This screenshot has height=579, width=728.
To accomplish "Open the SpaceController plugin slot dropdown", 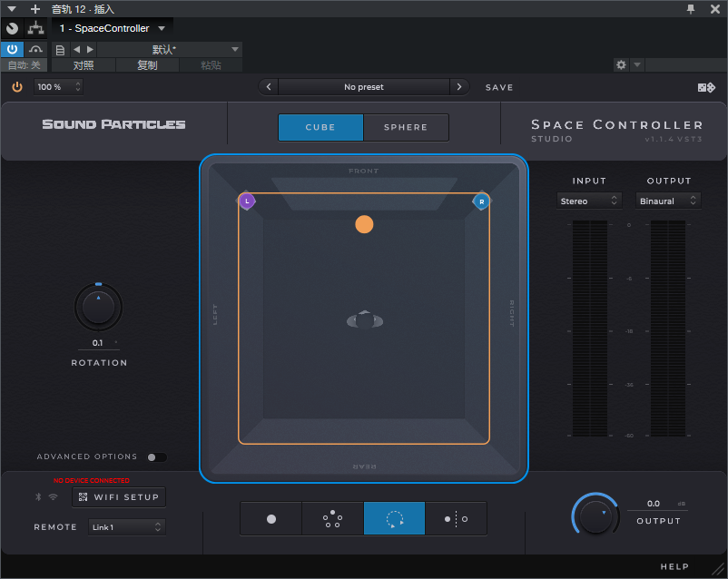I will click(x=112, y=28).
